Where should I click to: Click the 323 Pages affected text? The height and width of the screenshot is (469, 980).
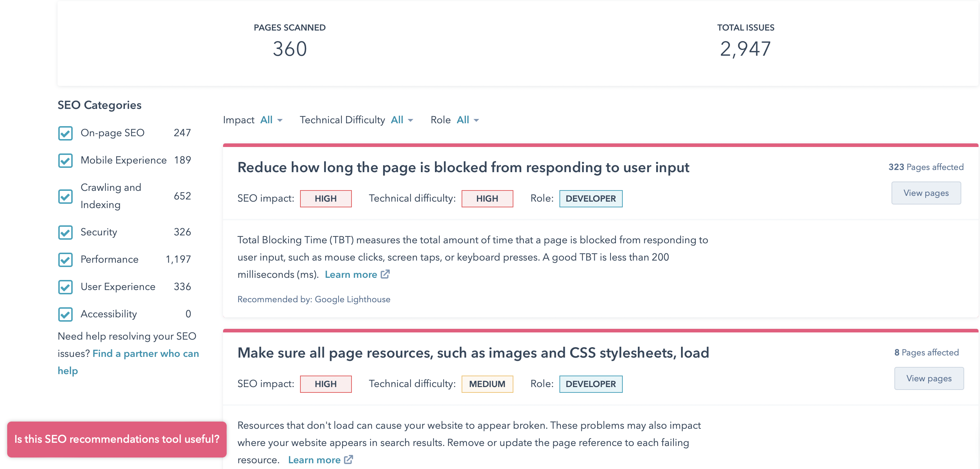point(926,167)
